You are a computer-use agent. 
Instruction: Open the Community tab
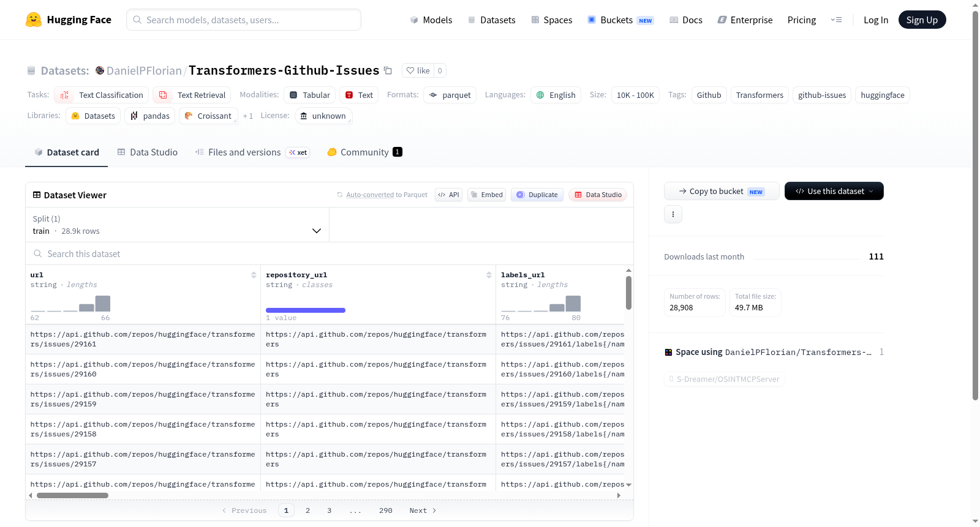tap(364, 152)
